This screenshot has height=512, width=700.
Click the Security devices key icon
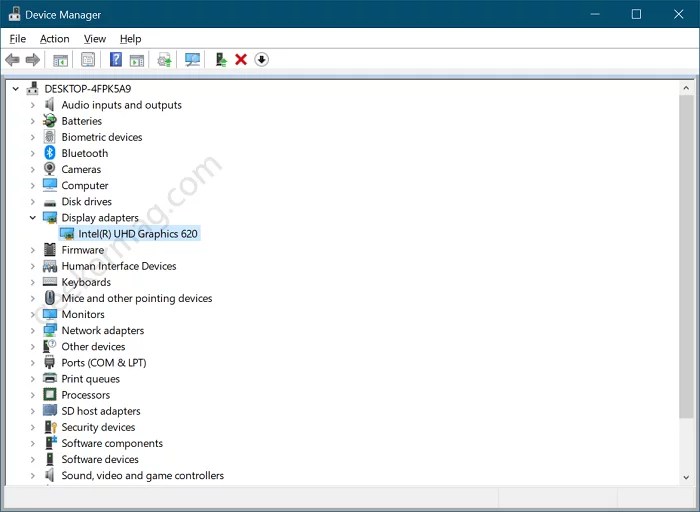50,427
